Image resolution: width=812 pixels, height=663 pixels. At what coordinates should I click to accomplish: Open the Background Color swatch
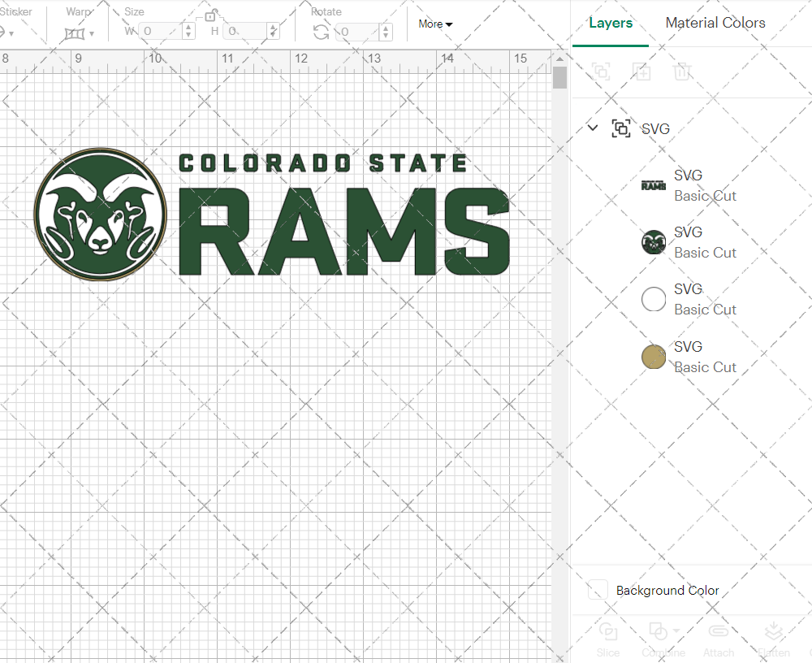598,590
